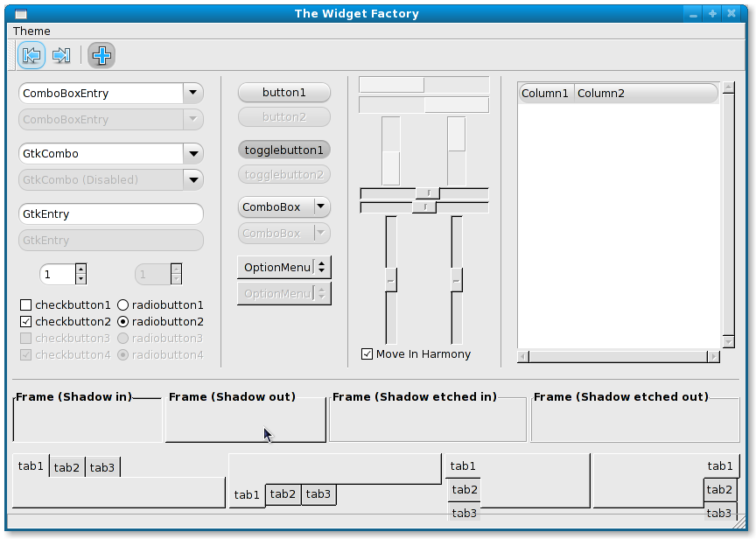Click the tree view scroll-up arrow
Viewport: 756px width, 539px height.
tap(729, 87)
